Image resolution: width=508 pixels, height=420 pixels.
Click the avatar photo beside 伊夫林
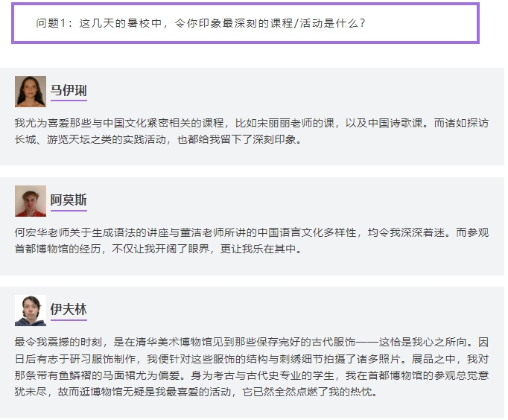click(31, 311)
